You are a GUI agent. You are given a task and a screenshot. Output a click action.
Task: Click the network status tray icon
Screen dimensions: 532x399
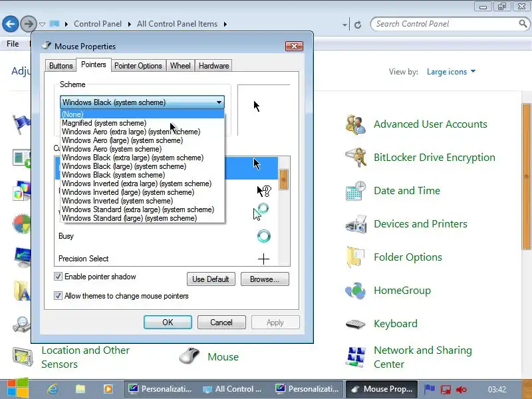[x=446, y=390]
